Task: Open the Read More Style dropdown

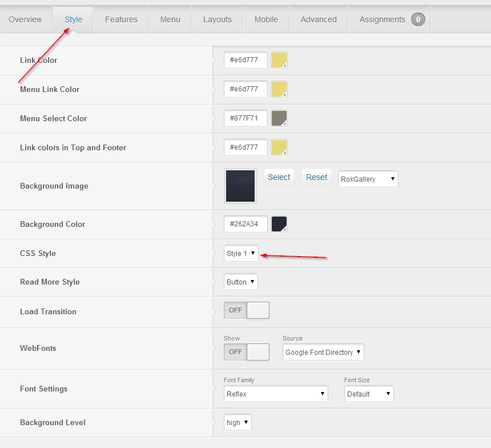Action: coord(240,282)
